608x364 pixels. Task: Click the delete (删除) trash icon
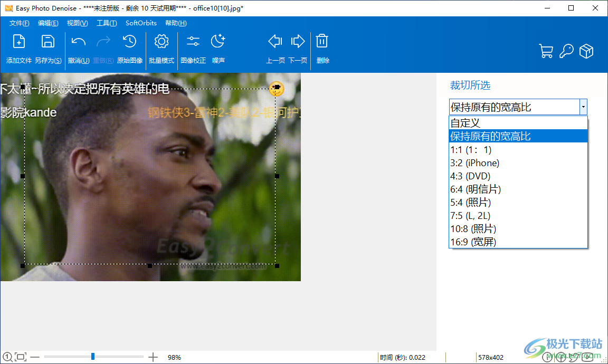(x=322, y=42)
